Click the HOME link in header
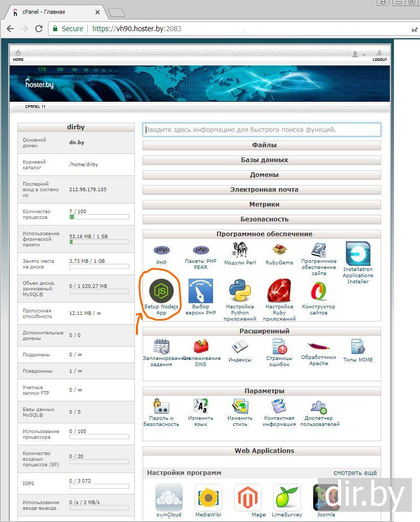This screenshot has height=522, width=420. (18, 55)
